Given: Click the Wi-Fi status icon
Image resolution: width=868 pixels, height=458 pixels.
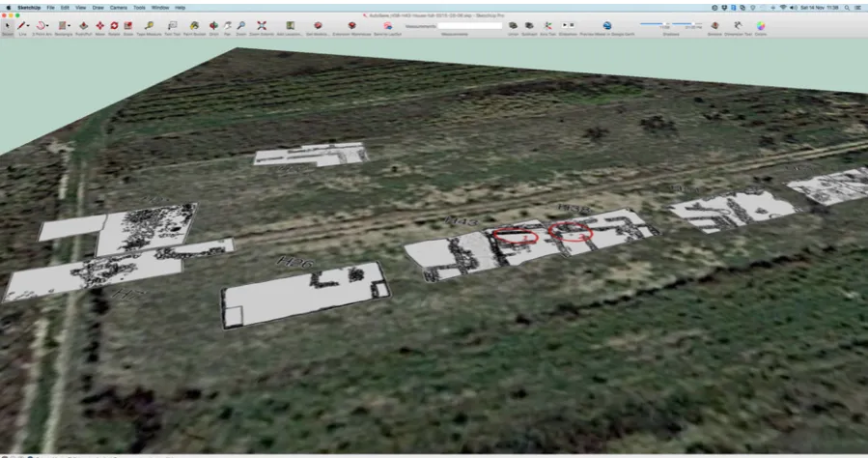Looking at the screenshot, I should [x=783, y=8].
